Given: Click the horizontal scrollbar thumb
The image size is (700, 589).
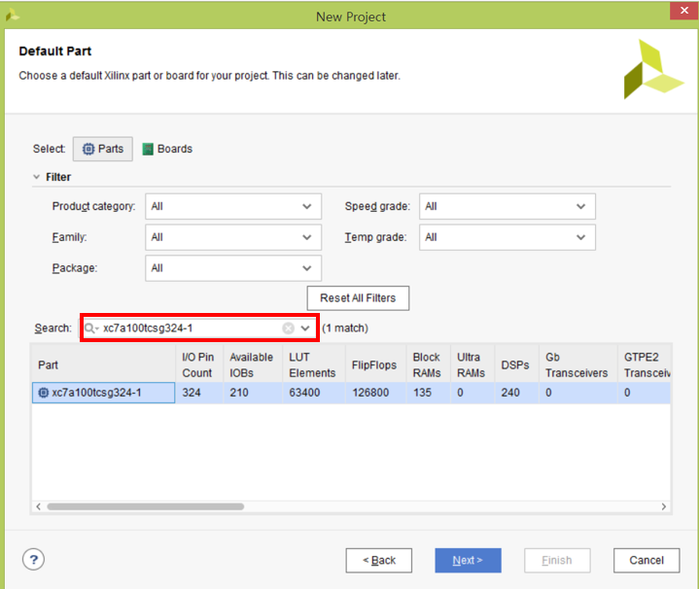Looking at the screenshot, I should (x=146, y=506).
